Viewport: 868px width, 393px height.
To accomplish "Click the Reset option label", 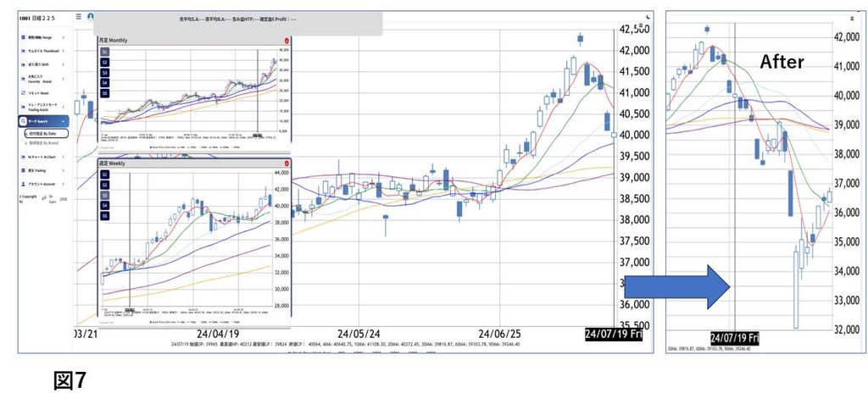I will tap(38, 93).
